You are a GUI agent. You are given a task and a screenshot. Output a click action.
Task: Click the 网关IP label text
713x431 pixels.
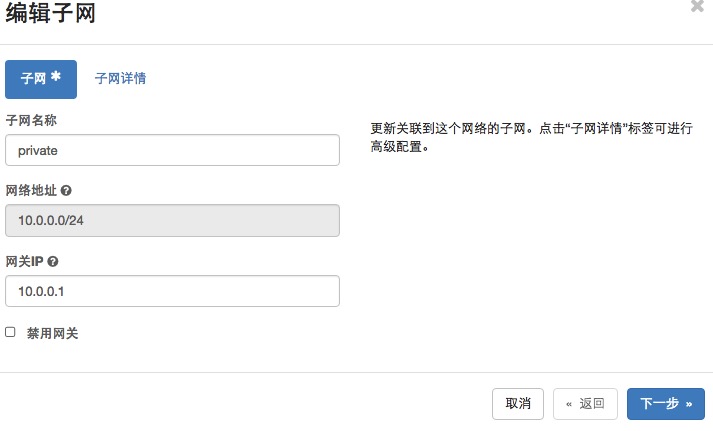coord(24,261)
